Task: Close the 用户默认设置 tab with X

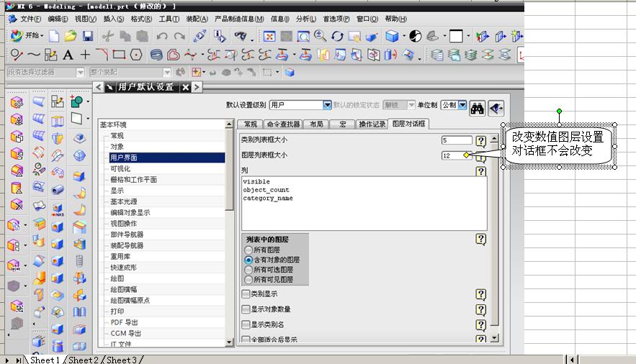Action: point(185,87)
